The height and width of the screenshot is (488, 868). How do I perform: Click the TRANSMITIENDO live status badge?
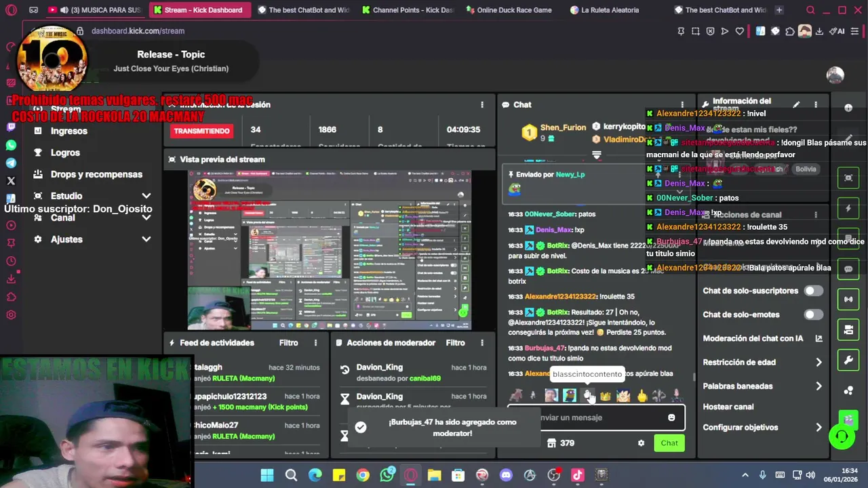point(201,131)
